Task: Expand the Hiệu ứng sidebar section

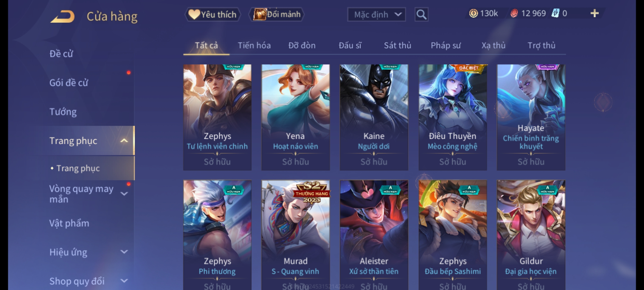Action: pos(124,252)
